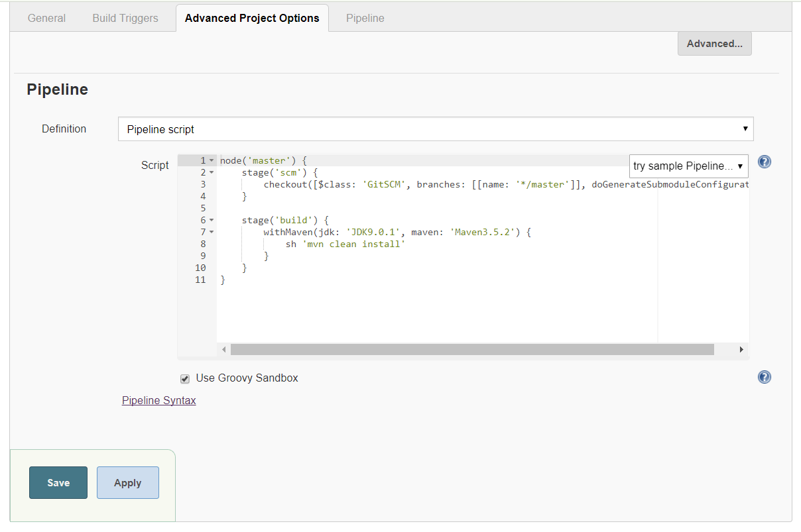Click the help icon next to Use Groovy Sandbox

point(764,377)
